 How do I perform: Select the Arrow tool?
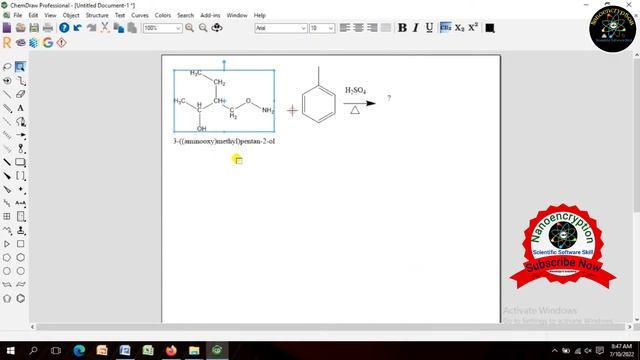[x=20, y=135]
